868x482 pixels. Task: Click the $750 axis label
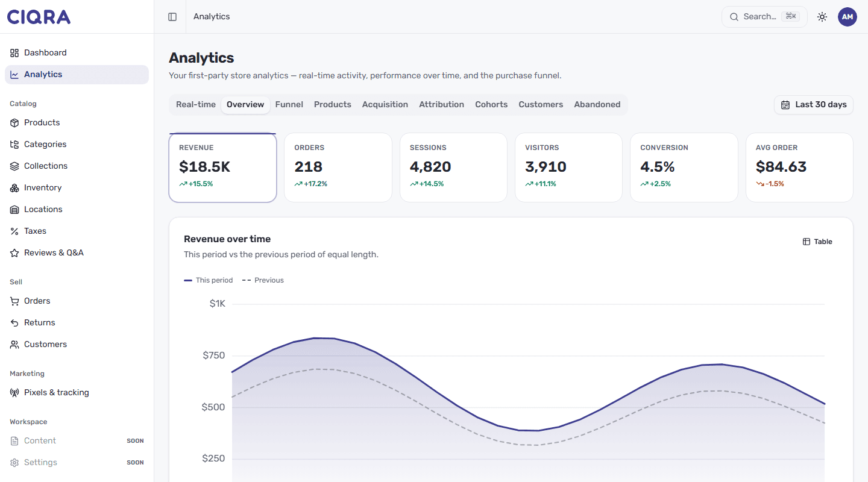tap(214, 355)
